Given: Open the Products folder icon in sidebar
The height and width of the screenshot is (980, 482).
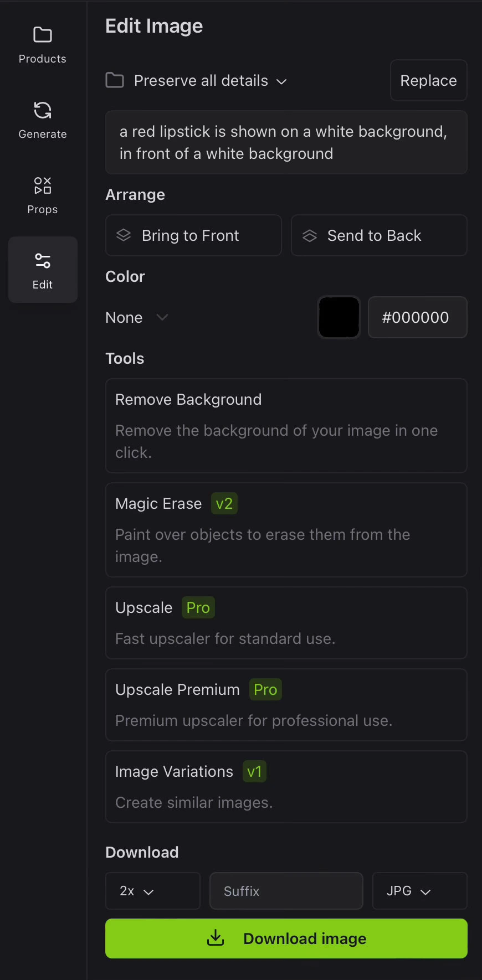Looking at the screenshot, I should pyautogui.click(x=43, y=35).
